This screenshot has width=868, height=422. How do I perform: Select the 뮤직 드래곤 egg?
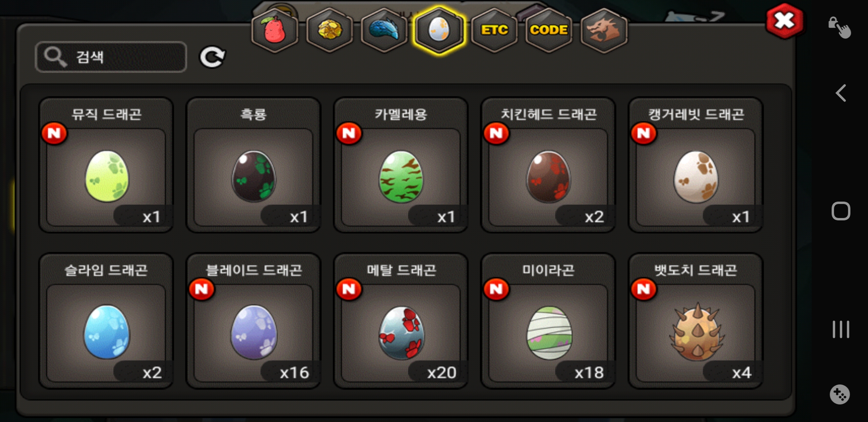tap(106, 165)
